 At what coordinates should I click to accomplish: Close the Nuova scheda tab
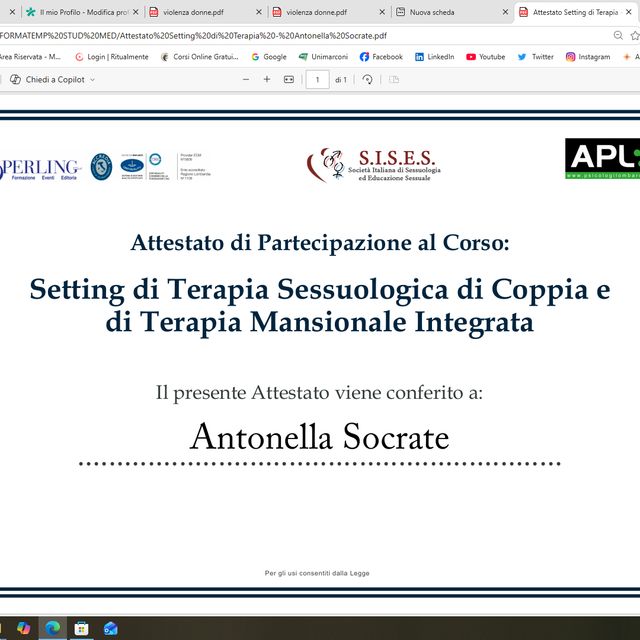tap(505, 12)
